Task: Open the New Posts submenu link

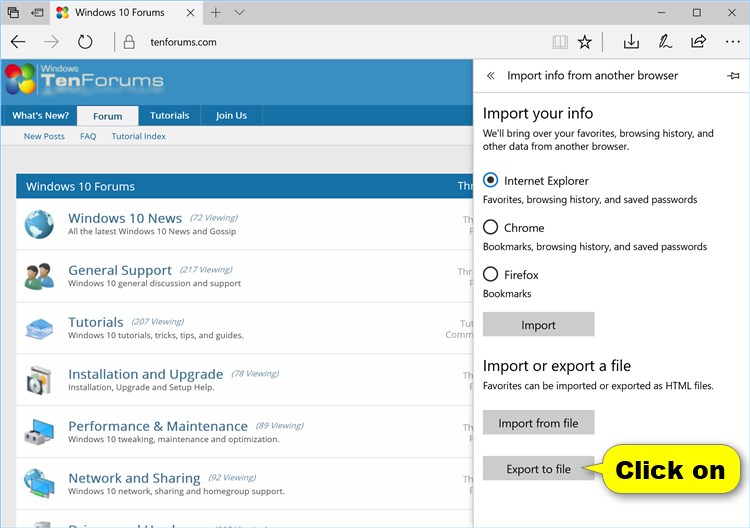Action: pos(44,136)
